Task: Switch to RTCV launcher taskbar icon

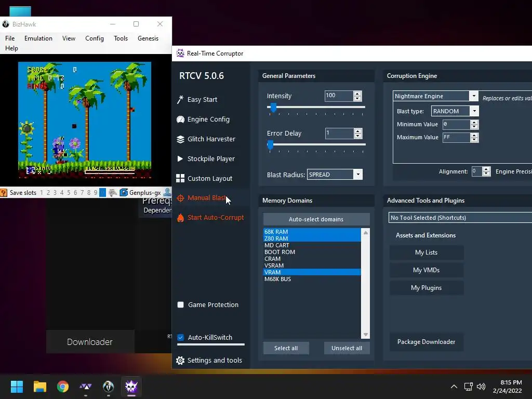Action: [x=86, y=387]
